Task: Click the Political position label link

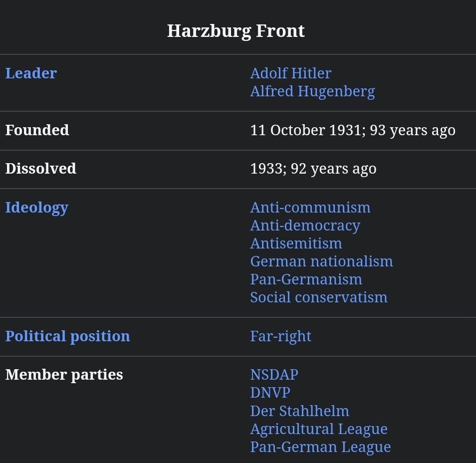Action: pos(67,336)
